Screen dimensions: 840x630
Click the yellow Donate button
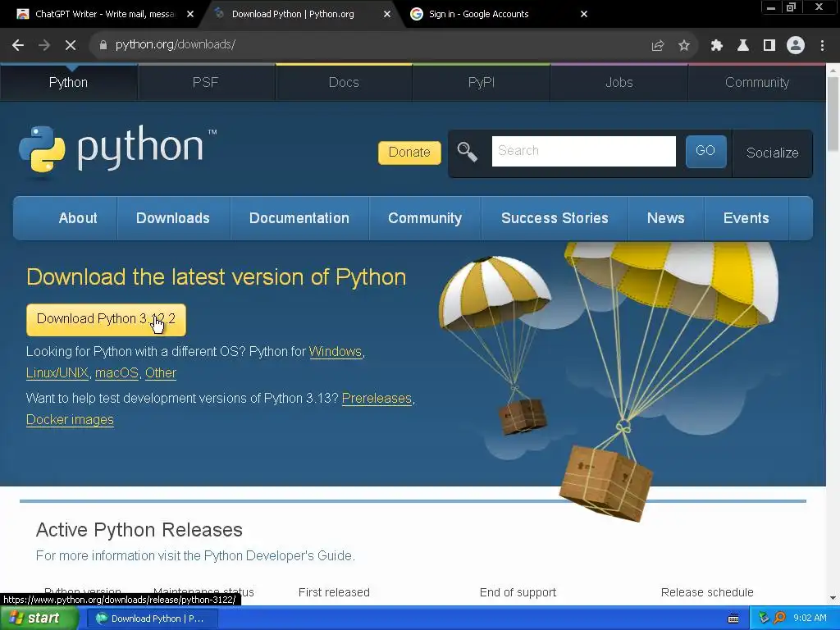click(409, 153)
